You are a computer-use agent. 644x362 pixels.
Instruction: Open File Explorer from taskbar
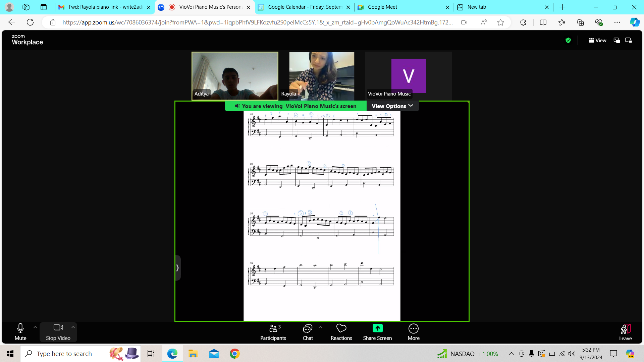(x=193, y=354)
